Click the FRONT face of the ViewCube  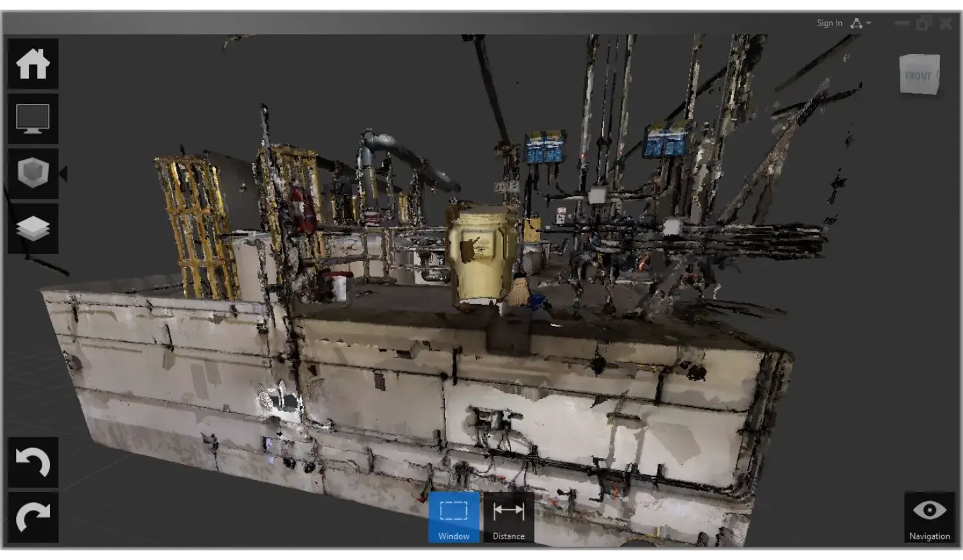pyautogui.click(x=917, y=76)
